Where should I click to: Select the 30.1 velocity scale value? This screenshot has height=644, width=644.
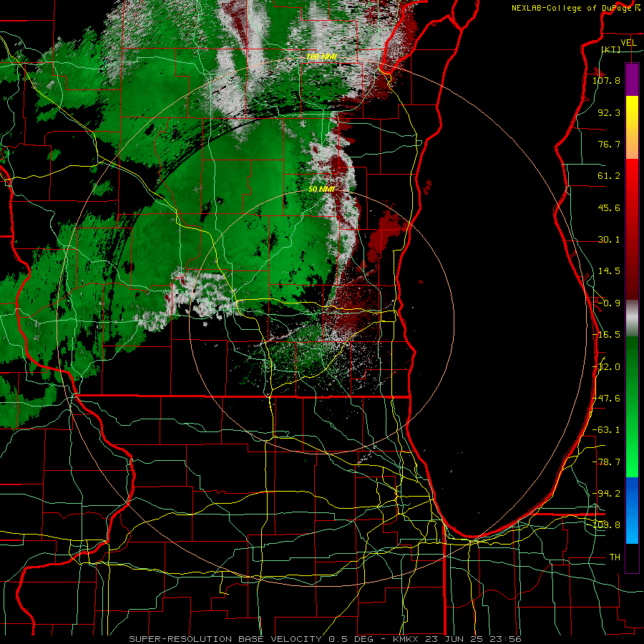[x=609, y=240]
